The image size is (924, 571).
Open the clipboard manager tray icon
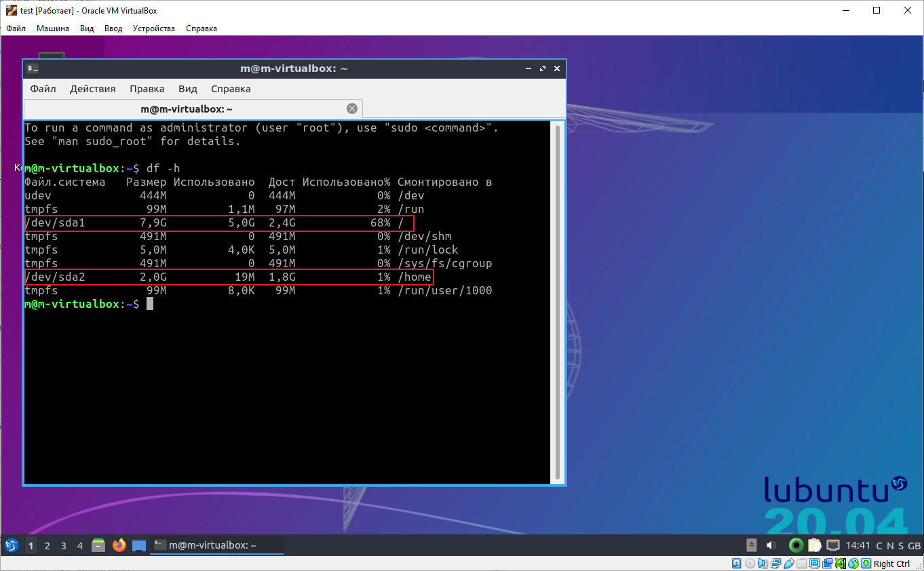click(x=814, y=545)
